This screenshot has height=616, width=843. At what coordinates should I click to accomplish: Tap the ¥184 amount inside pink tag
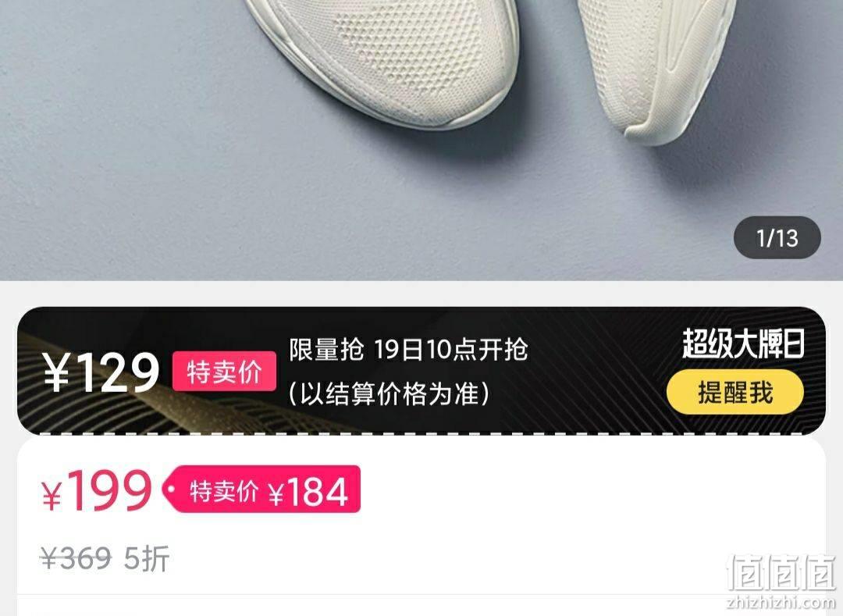[308, 492]
